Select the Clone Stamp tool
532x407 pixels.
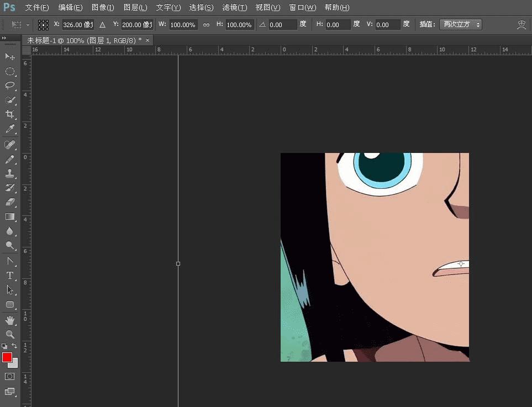(x=10, y=173)
